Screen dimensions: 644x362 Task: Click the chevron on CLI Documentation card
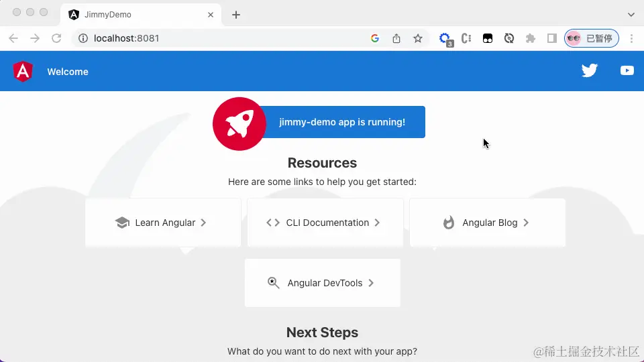(x=377, y=223)
